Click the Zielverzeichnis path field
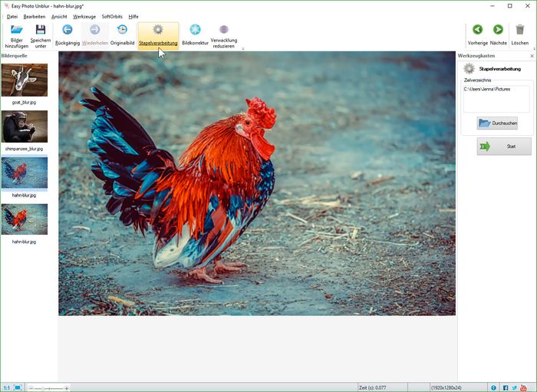The height and width of the screenshot is (392, 537). tap(496, 98)
